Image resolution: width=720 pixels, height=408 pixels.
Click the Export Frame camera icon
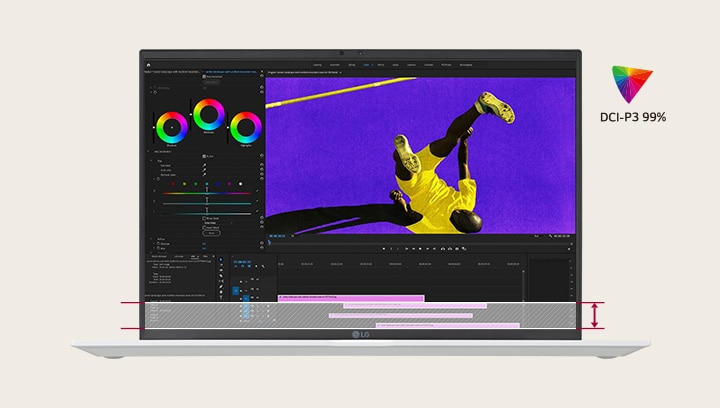tap(457, 249)
